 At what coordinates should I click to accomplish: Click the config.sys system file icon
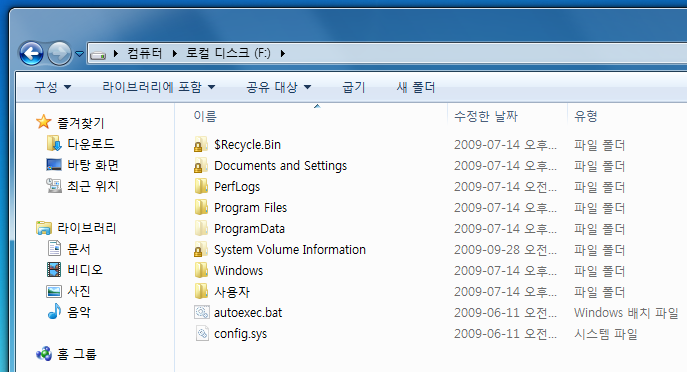click(x=202, y=333)
